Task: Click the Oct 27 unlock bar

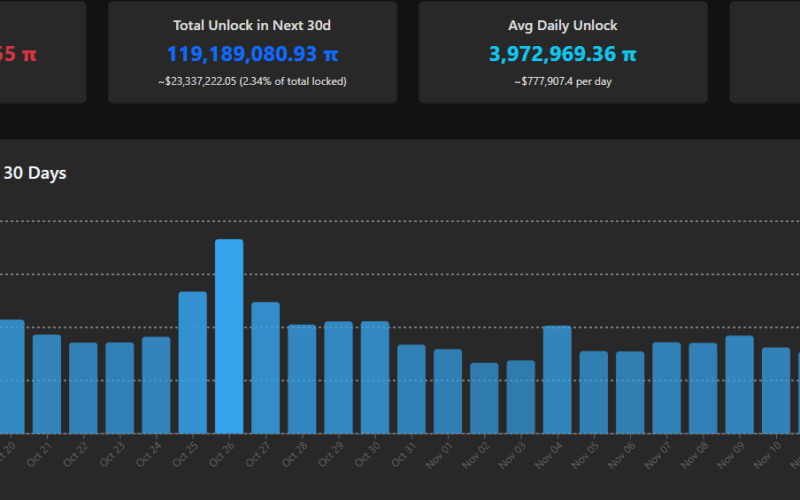Action: coord(265,367)
